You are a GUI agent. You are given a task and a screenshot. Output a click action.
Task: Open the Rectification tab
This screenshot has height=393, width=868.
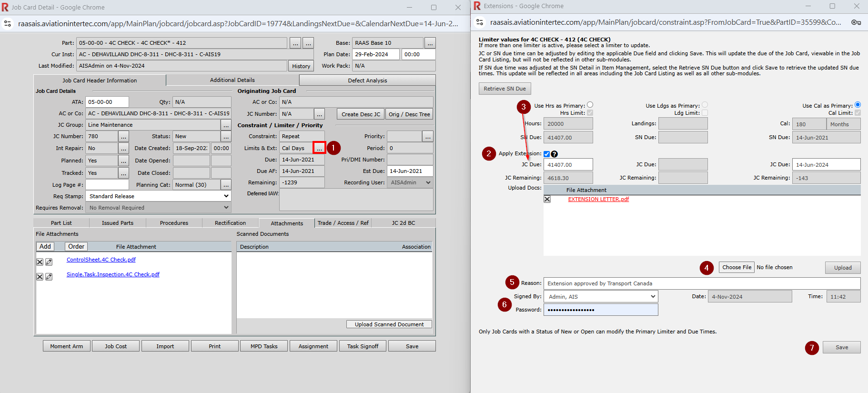(230, 223)
